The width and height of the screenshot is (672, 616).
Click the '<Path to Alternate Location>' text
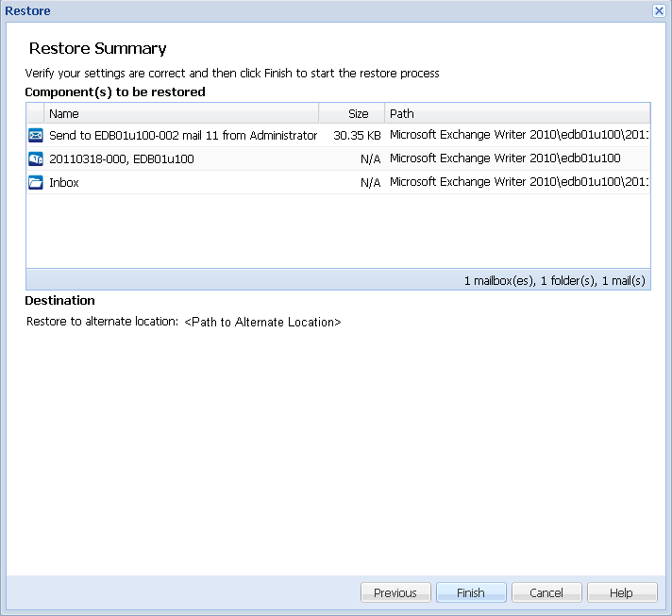click(262, 322)
